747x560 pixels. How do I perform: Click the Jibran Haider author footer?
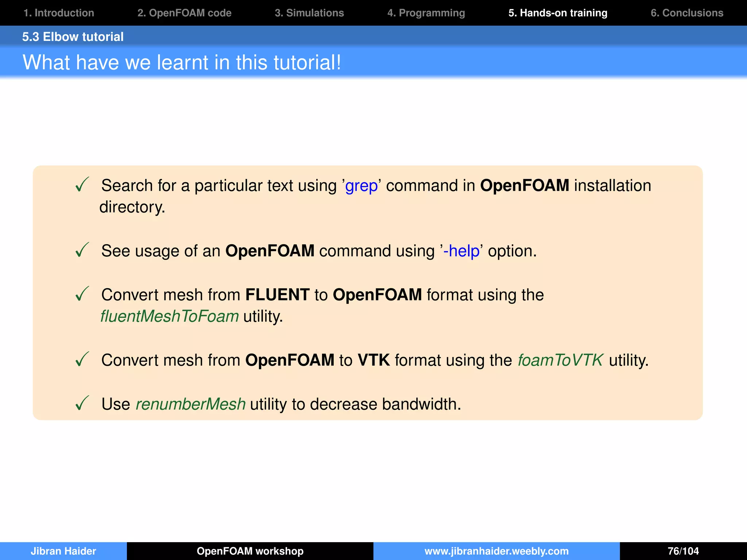[x=63, y=551]
